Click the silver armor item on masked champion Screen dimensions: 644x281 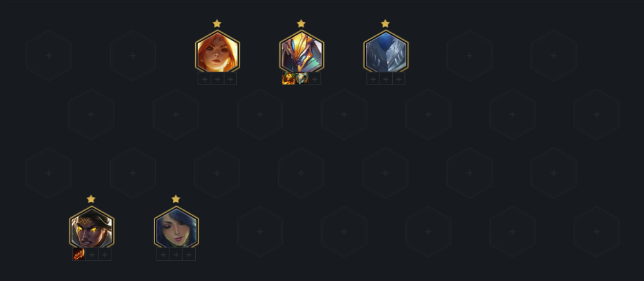302,79
